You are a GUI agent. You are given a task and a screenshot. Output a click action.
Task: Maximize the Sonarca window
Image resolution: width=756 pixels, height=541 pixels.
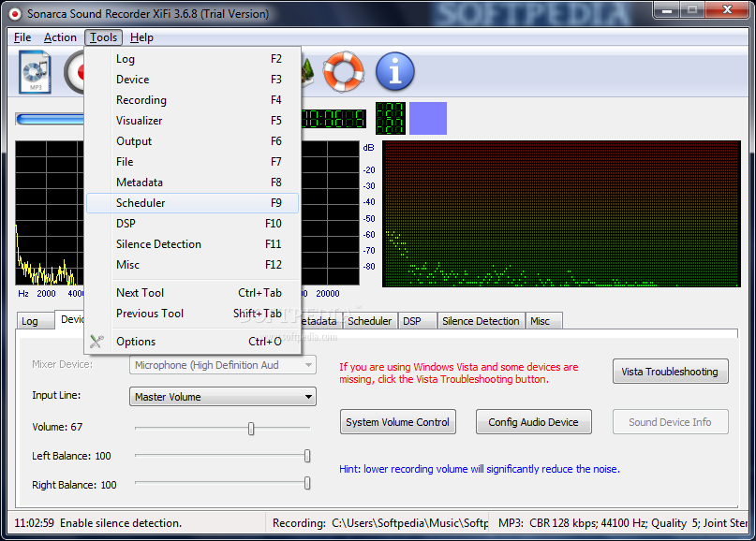click(692, 10)
